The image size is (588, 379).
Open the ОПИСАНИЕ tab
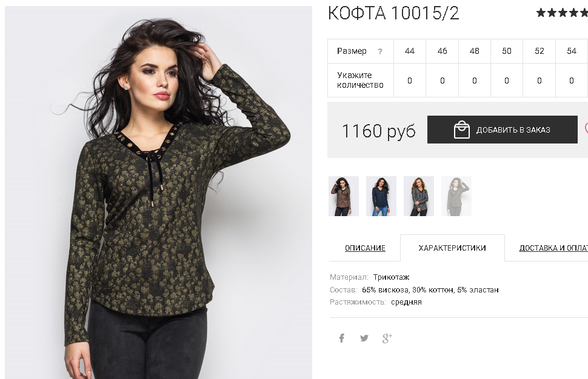[x=365, y=248]
